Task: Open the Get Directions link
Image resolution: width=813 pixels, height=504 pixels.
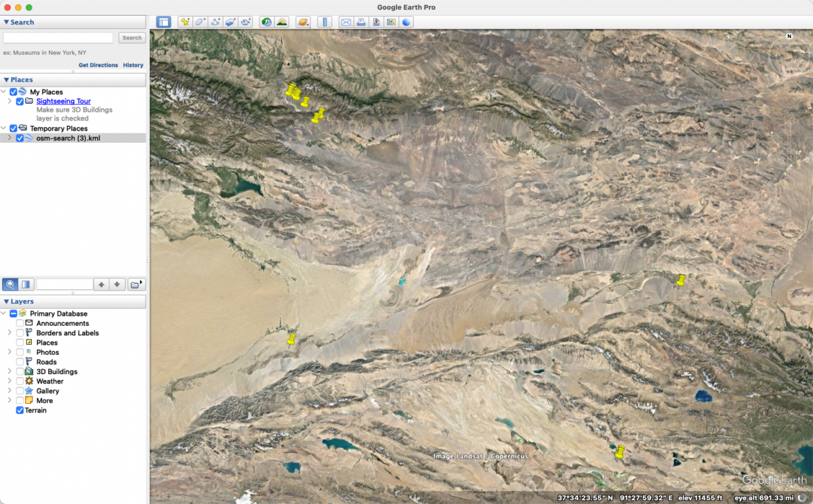Action: [98, 65]
